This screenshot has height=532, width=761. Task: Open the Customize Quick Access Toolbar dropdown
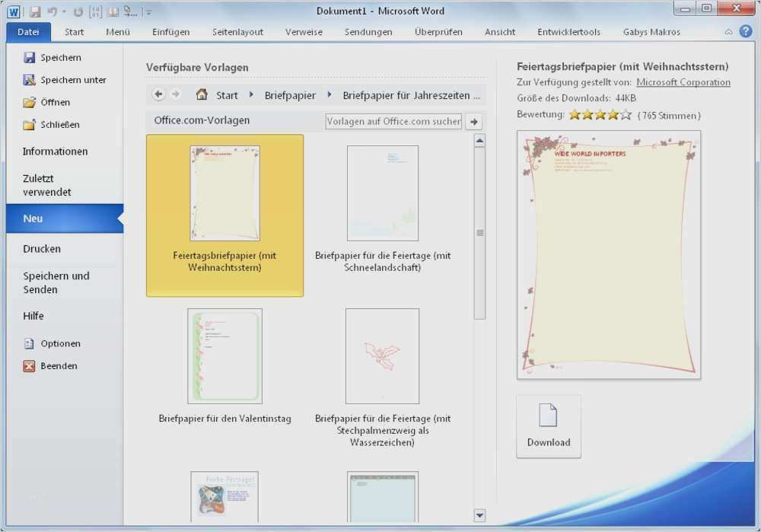pos(148,12)
